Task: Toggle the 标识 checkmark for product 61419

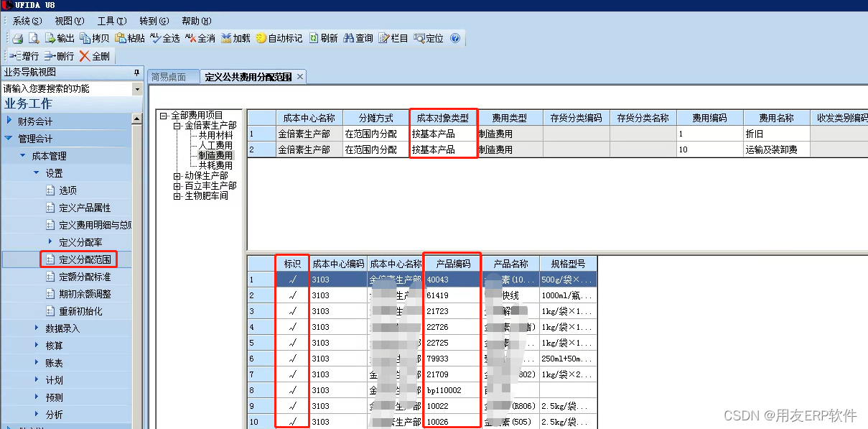Action: (293, 295)
